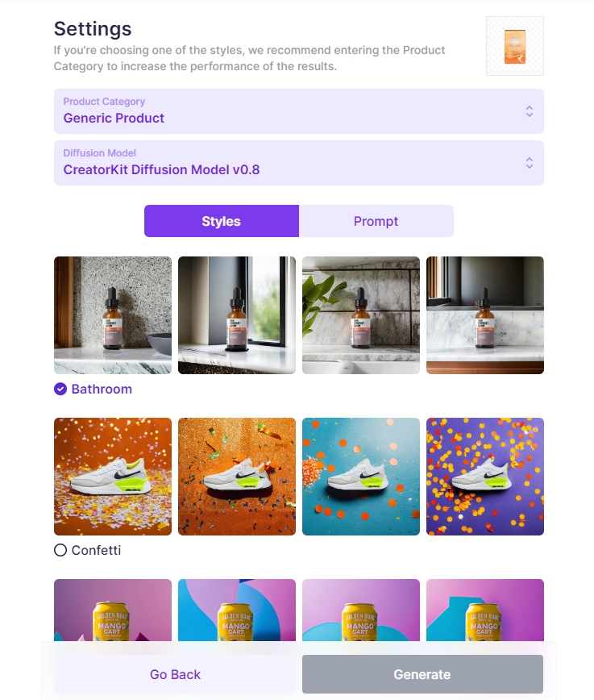Click the uploaded orange product preview image
594x700 pixels.
tap(514, 46)
